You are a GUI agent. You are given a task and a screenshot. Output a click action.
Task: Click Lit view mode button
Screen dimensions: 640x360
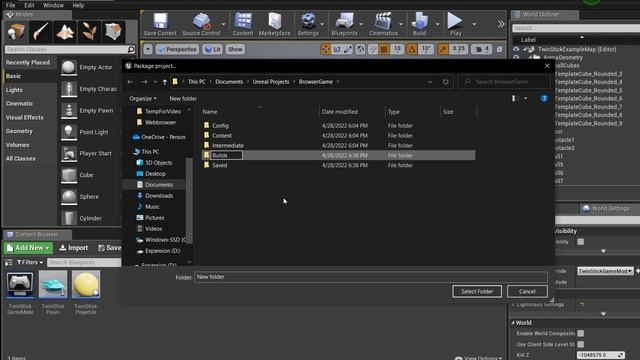[x=213, y=49]
